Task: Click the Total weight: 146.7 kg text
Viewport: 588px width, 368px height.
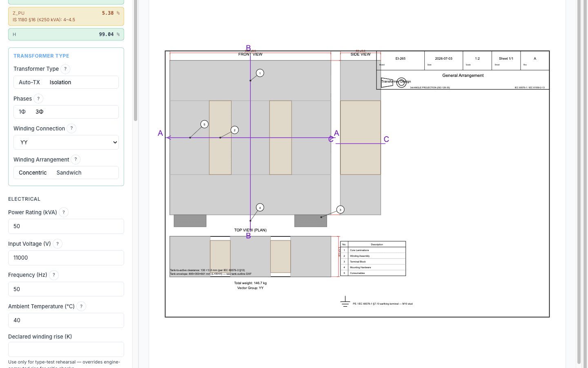Action: point(250,283)
